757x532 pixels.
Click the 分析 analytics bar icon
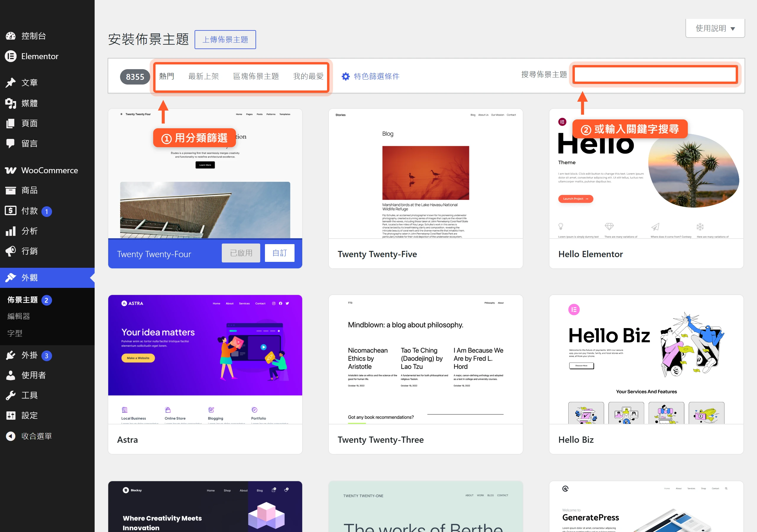(11, 231)
